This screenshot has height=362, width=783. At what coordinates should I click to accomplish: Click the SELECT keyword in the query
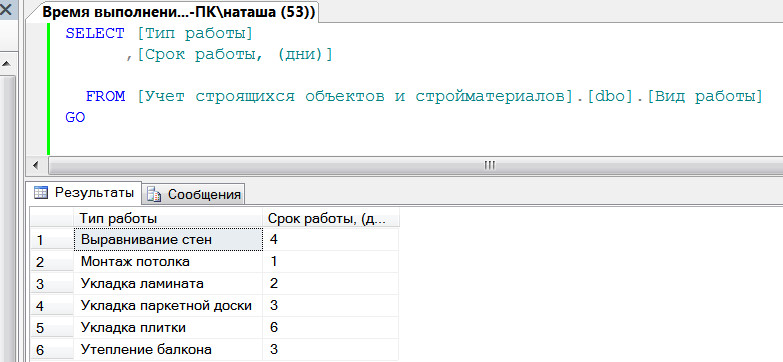point(95,33)
